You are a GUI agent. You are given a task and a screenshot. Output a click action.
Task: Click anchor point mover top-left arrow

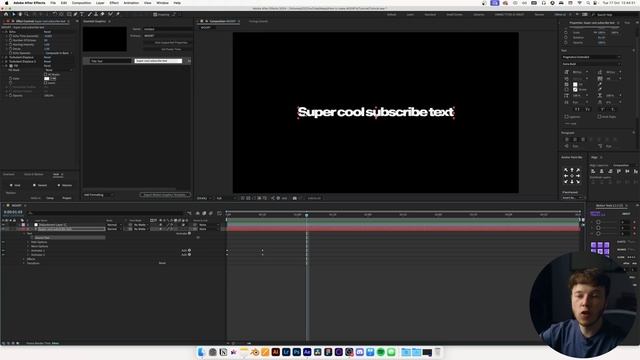[x=566, y=170]
